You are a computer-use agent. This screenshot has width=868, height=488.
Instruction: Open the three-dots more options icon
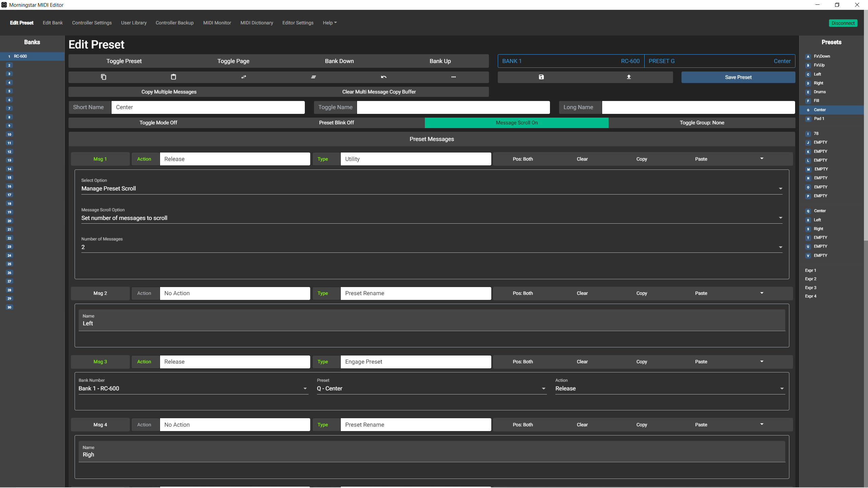pos(453,77)
